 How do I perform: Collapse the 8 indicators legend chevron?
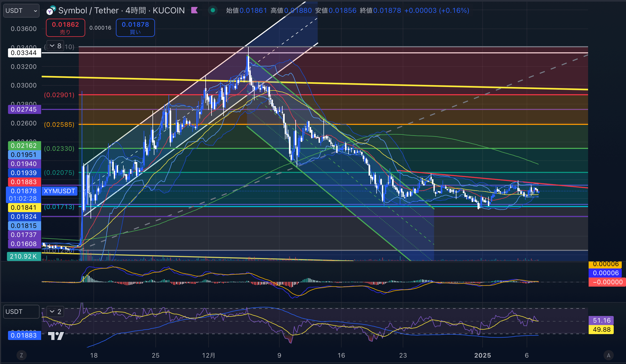point(55,46)
